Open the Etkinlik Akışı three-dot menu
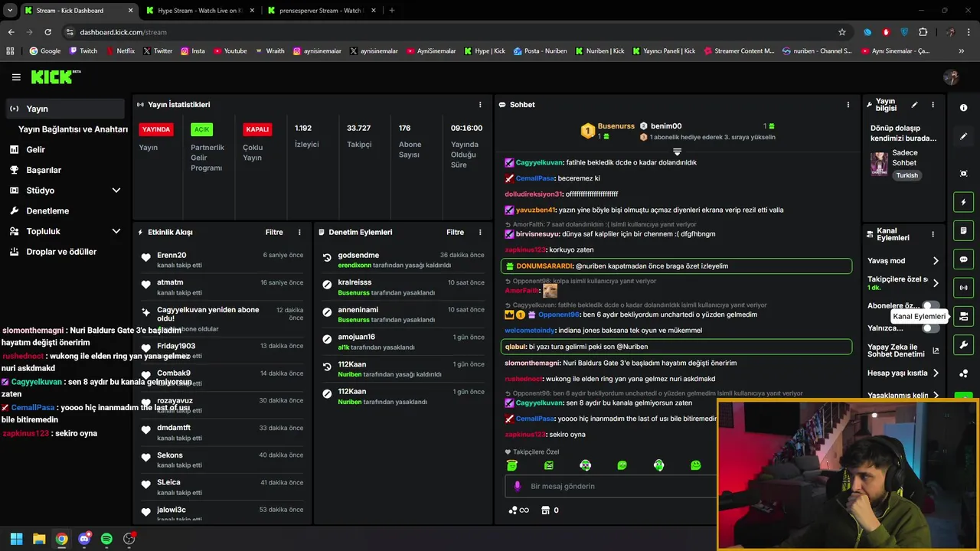This screenshot has height=551, width=980. [x=299, y=232]
